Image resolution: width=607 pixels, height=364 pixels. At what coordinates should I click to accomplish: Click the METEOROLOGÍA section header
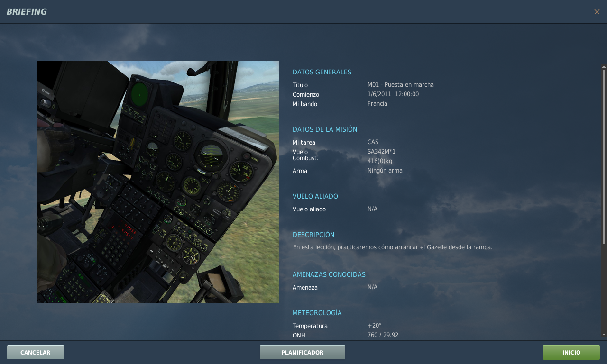click(x=317, y=313)
